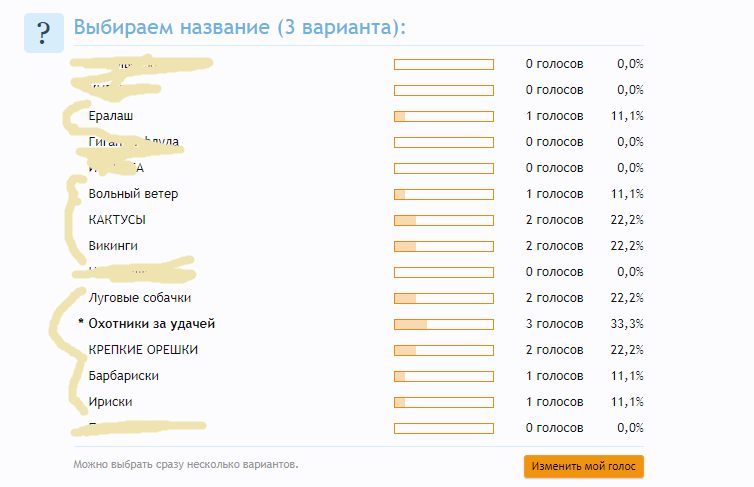Click the "Ириски" poll entry

pyautogui.click(x=111, y=402)
